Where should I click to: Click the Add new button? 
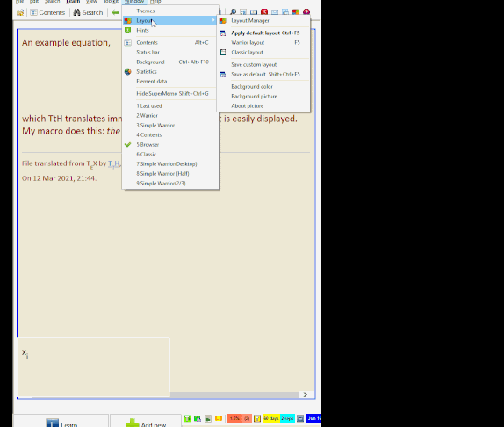(x=146, y=421)
